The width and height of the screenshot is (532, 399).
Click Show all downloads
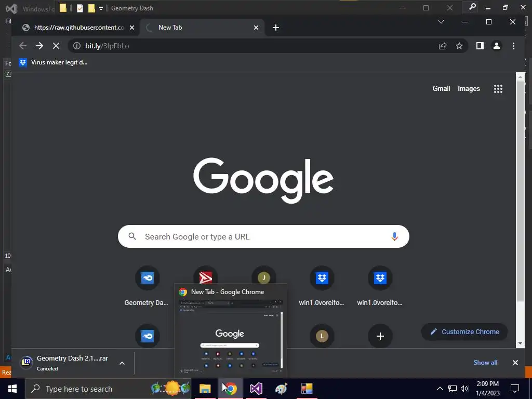point(485,363)
